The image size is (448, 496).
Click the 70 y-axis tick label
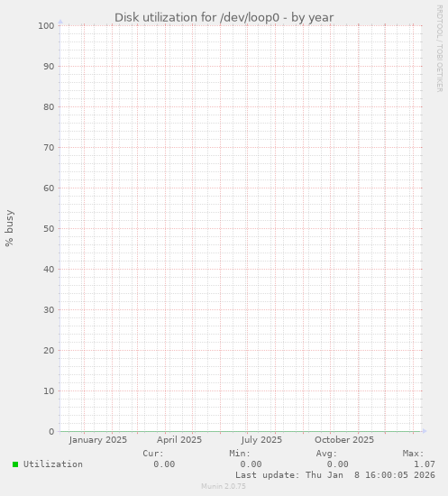click(49, 147)
